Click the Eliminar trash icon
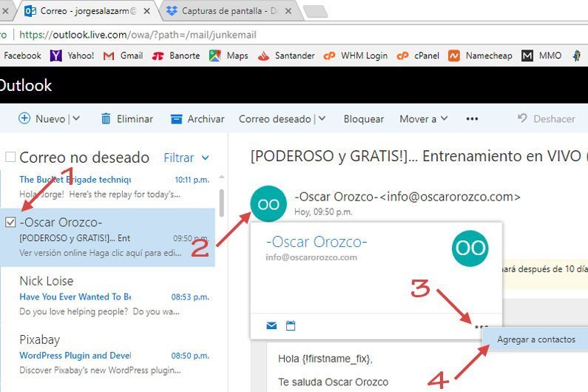This screenshot has width=588, height=392. pos(106,118)
